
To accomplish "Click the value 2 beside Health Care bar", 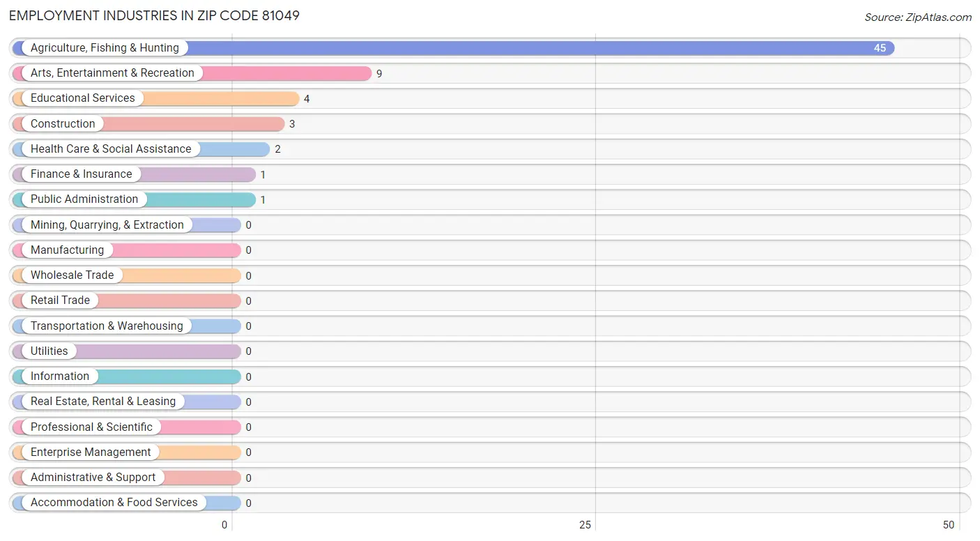I will [x=277, y=149].
